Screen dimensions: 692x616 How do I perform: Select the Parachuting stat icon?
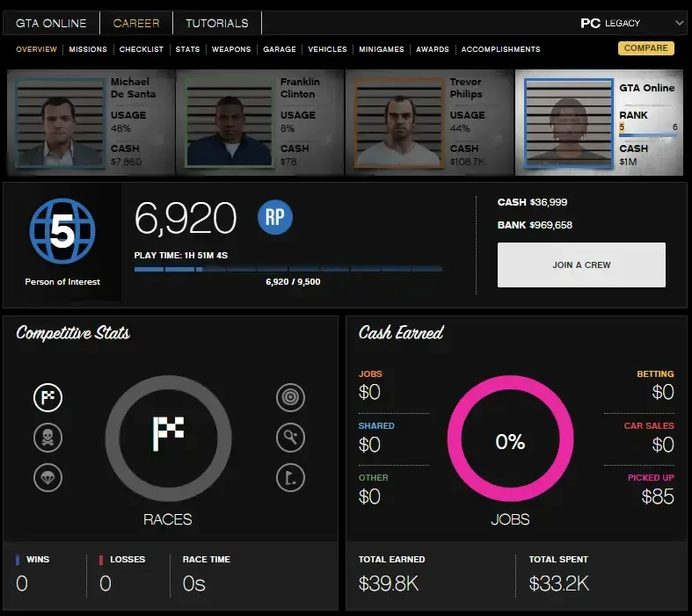pyautogui.click(x=47, y=476)
